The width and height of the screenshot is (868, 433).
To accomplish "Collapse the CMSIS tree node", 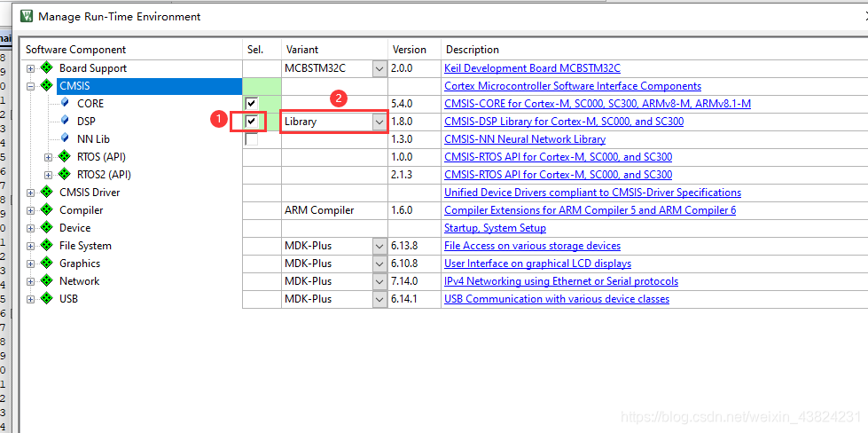I will pyautogui.click(x=30, y=86).
